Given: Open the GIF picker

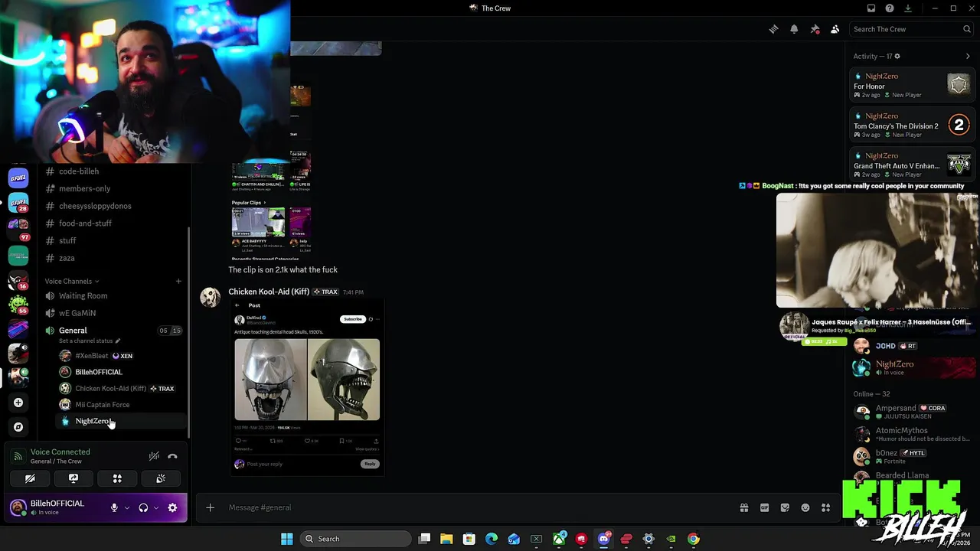Looking at the screenshot, I should 764,507.
